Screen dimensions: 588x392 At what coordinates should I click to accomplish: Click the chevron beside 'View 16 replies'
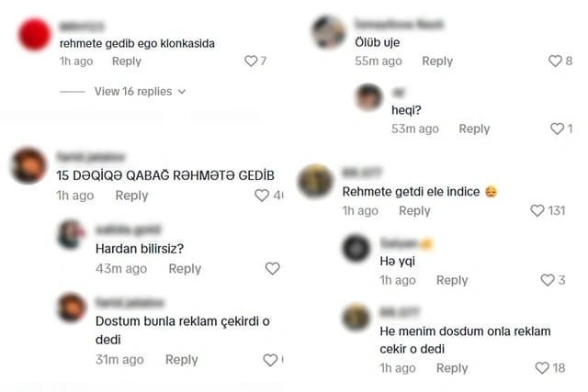pyautogui.click(x=182, y=92)
